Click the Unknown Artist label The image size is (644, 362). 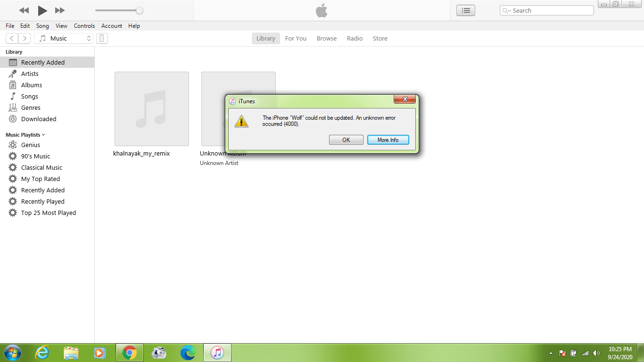219,163
